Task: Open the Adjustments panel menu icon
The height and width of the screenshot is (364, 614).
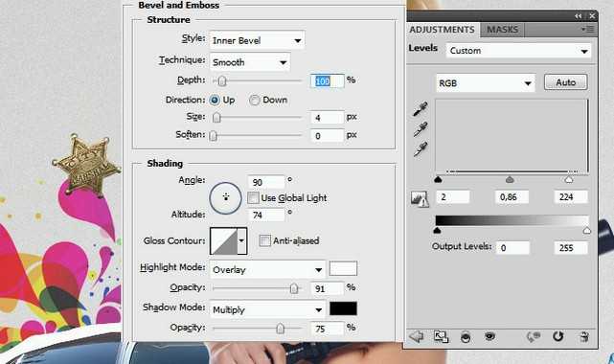Action: pos(588,29)
